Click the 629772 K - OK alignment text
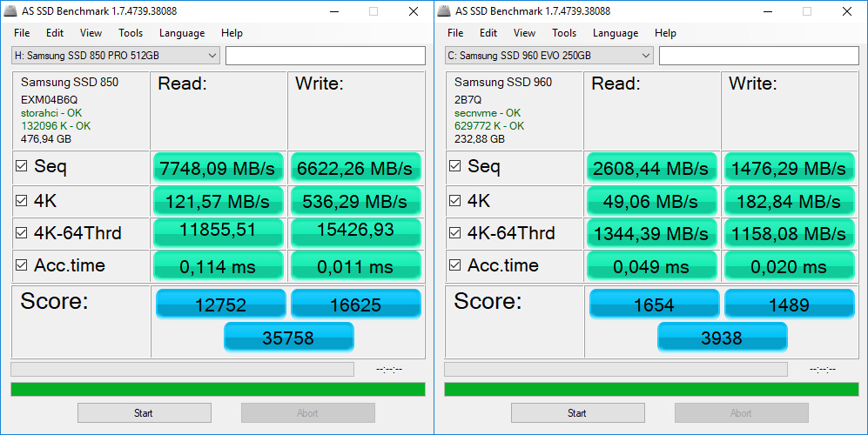This screenshot has width=868, height=435. point(488,126)
